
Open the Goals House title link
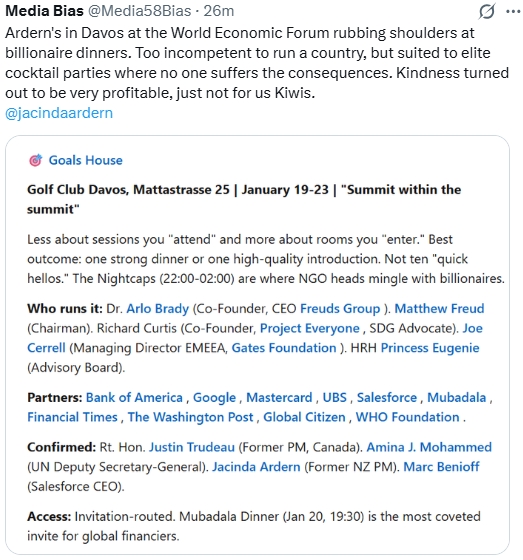(x=85, y=160)
